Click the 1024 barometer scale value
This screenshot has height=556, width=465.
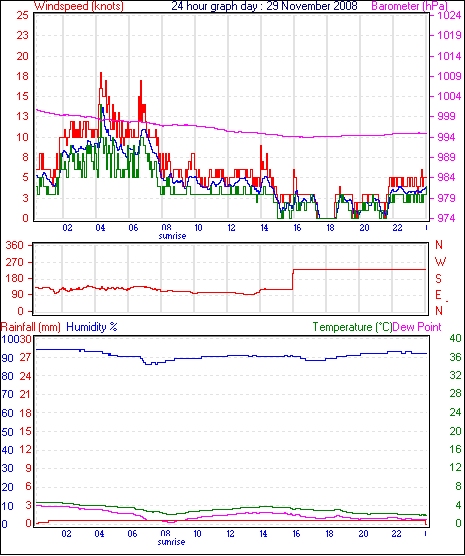[449, 15]
